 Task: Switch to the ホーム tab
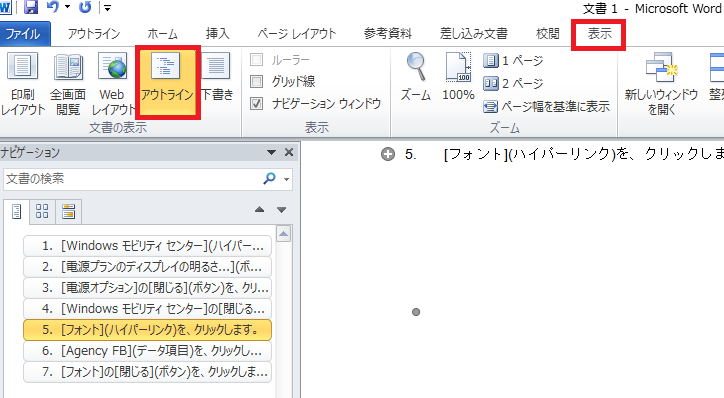click(163, 34)
